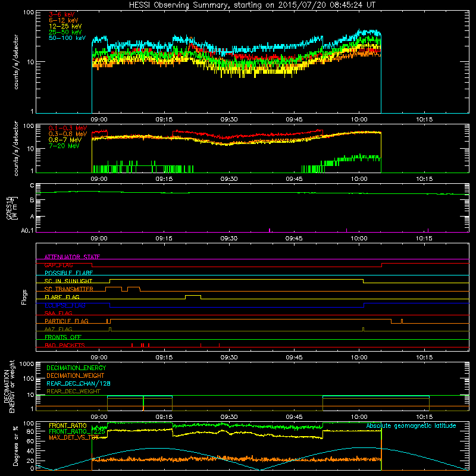Select the 0.1-0.3 MeV legend label
This screenshot has height=476, width=476.
(68, 128)
